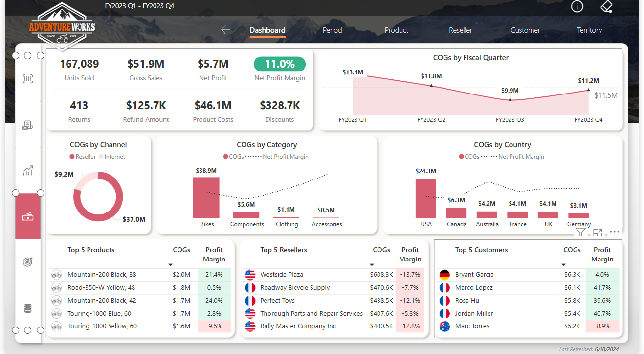
Task: Select the invoice-with-cash sidebar icon
Action: pyautogui.click(x=28, y=125)
